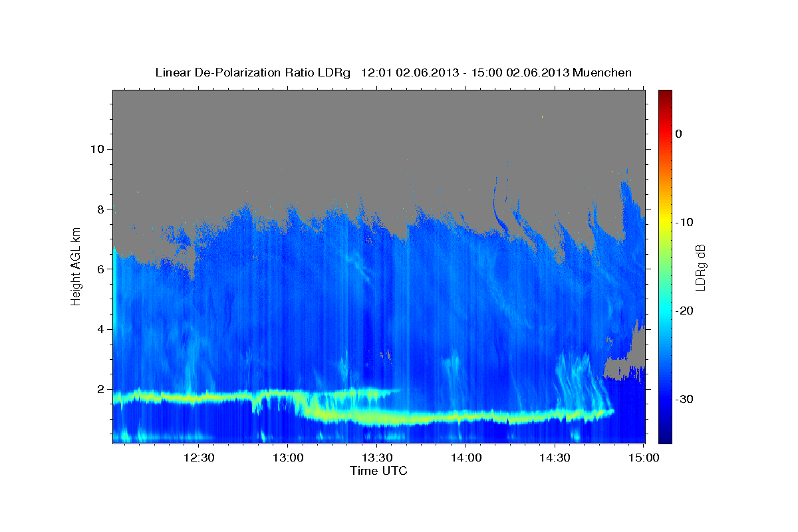Click the 13:00 time tick label
798x532 pixels.
288,458
